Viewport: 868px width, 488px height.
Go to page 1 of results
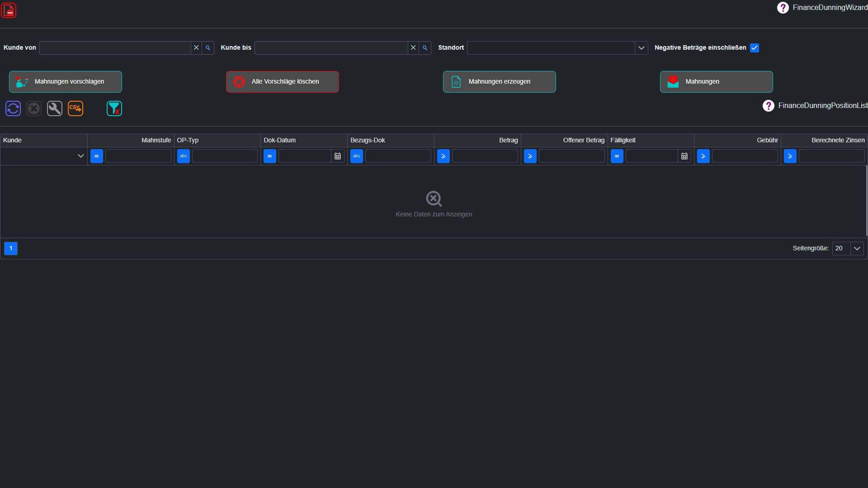click(x=11, y=249)
